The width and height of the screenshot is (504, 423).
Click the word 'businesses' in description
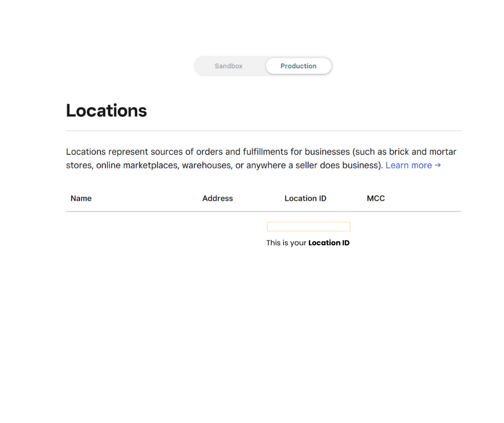click(x=327, y=152)
